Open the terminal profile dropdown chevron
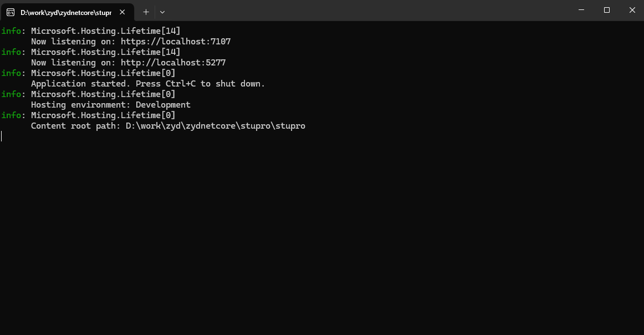Image resolution: width=644 pixels, height=335 pixels. [162, 12]
